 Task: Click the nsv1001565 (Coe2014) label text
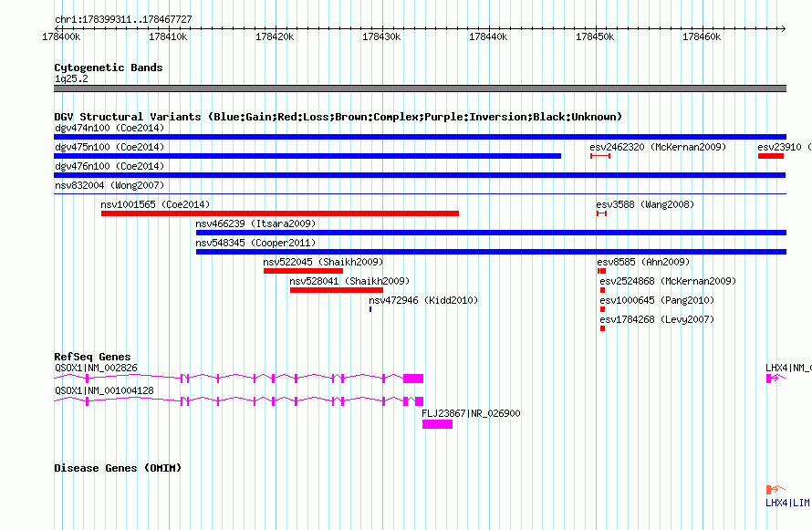(x=155, y=204)
